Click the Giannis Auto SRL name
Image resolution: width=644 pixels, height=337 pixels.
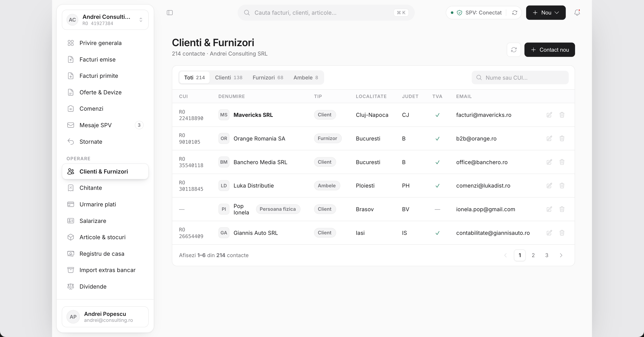tap(256, 233)
